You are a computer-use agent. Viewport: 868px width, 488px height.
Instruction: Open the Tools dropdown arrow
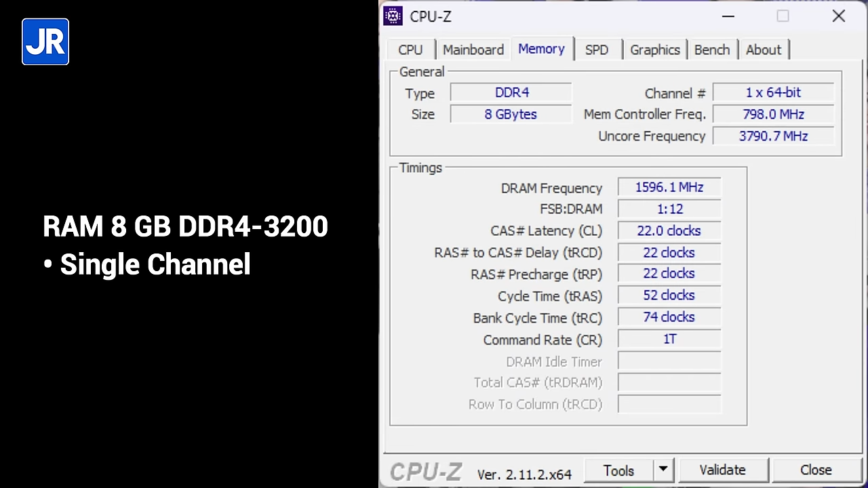[x=663, y=470]
